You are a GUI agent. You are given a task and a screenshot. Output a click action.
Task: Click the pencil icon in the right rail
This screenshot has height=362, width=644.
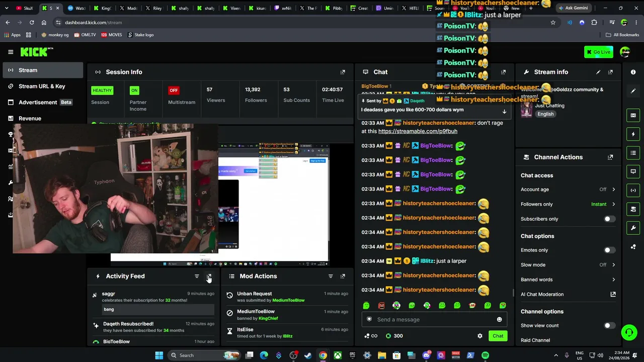[633, 91]
